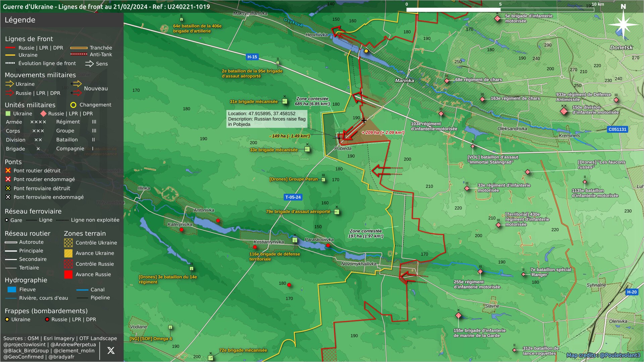Click the Donetsk city label

pos(621,48)
